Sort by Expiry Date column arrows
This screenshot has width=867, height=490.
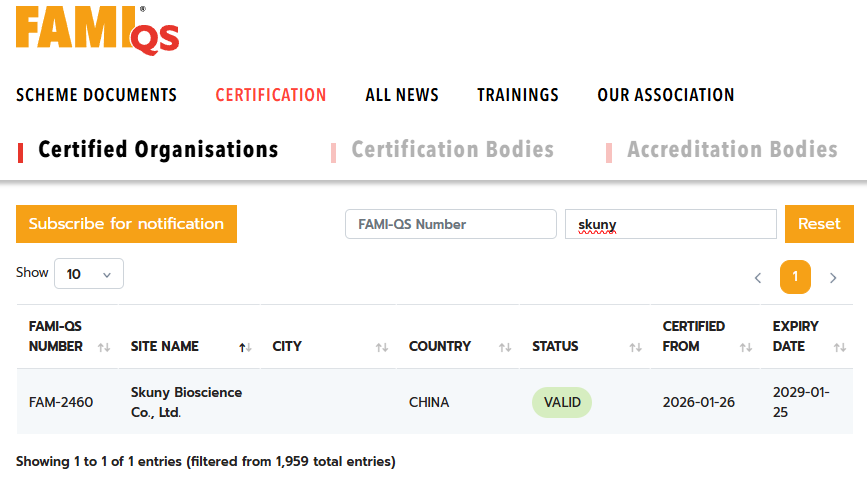coord(839,347)
